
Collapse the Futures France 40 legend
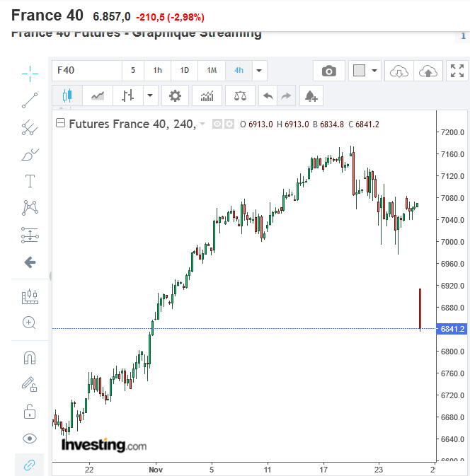[60, 124]
